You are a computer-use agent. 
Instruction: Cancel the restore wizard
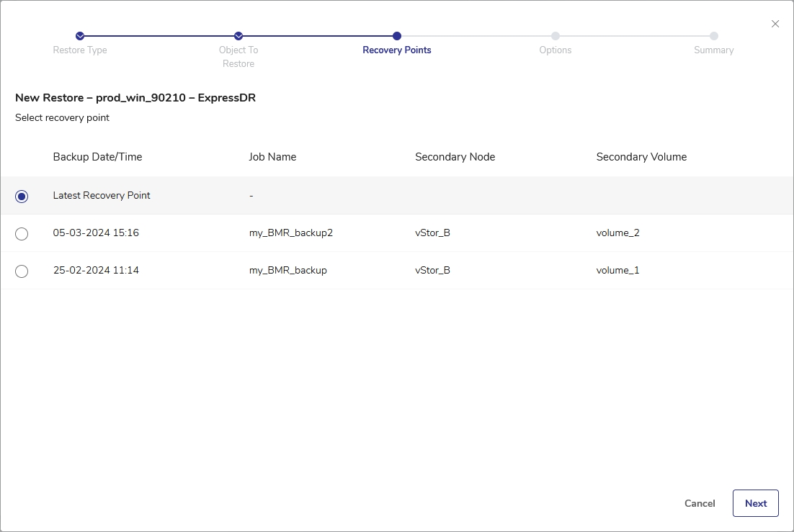click(x=700, y=503)
